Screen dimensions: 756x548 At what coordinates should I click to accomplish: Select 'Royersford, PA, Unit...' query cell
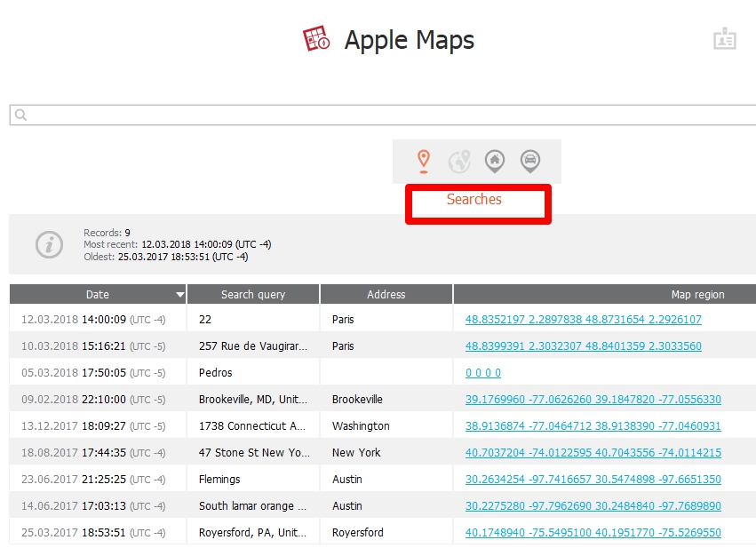coord(253,532)
